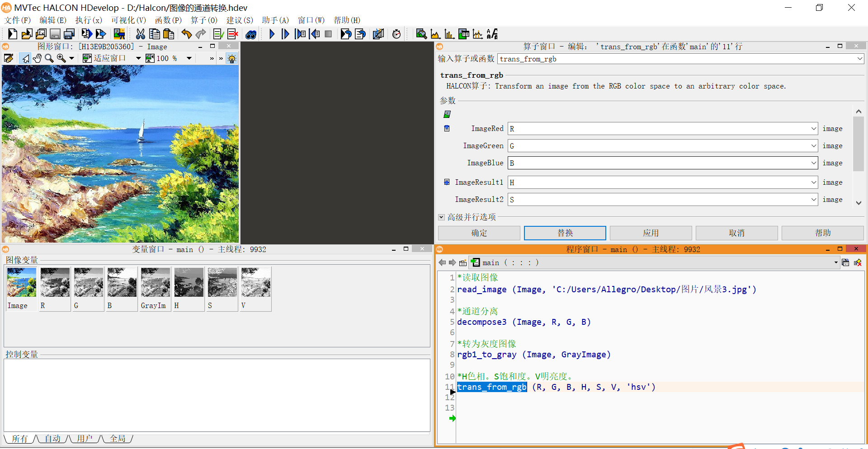Viewport: 868px width, 449px height.
Task: Open the operator name combo box dropdown
Action: point(859,59)
